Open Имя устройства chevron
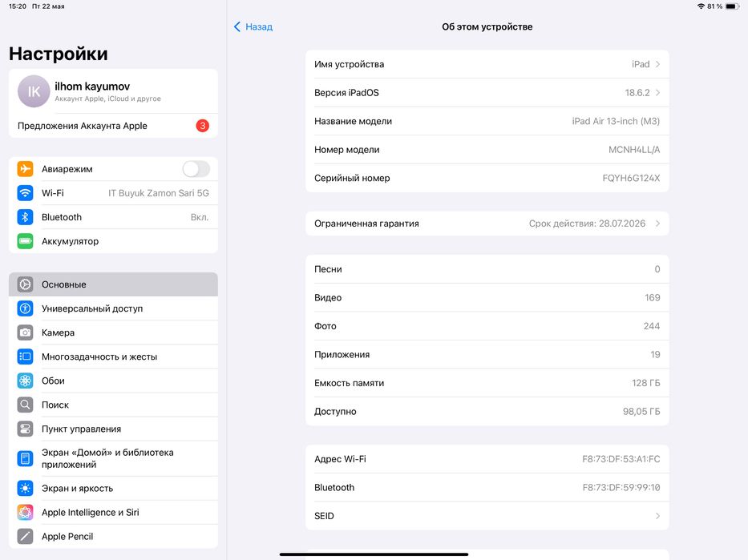This screenshot has height=560, width=748. pyautogui.click(x=658, y=64)
